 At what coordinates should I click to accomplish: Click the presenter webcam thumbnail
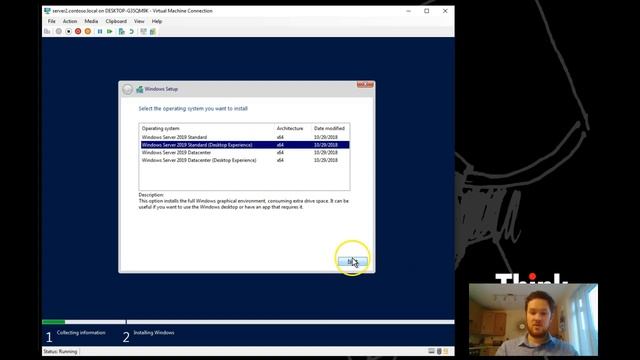(533, 320)
